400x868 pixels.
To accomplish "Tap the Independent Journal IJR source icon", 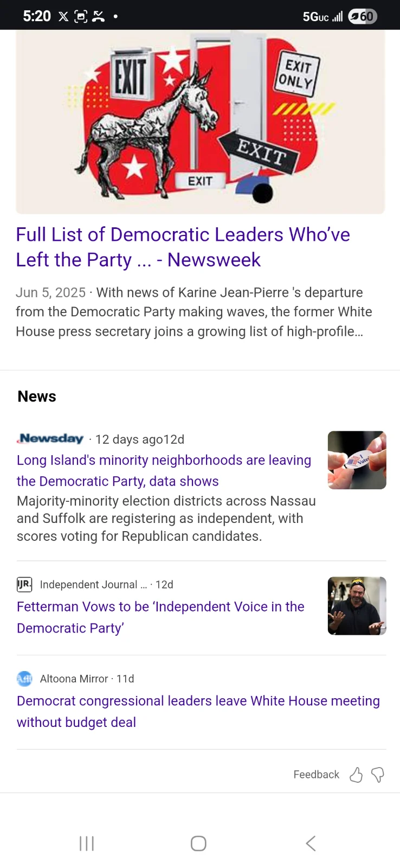I will click(x=24, y=584).
